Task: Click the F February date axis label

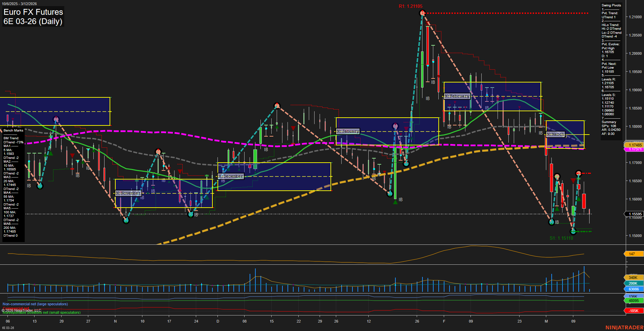Action: click(x=444, y=321)
